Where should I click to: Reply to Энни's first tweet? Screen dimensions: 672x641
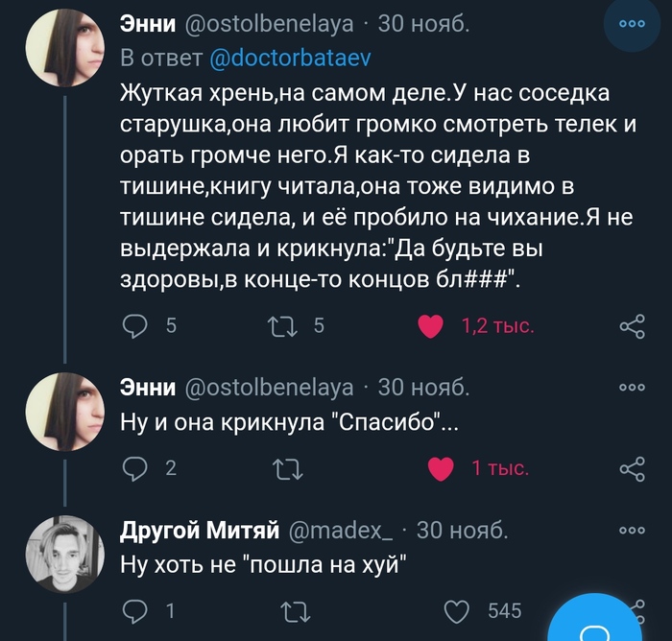[137, 326]
